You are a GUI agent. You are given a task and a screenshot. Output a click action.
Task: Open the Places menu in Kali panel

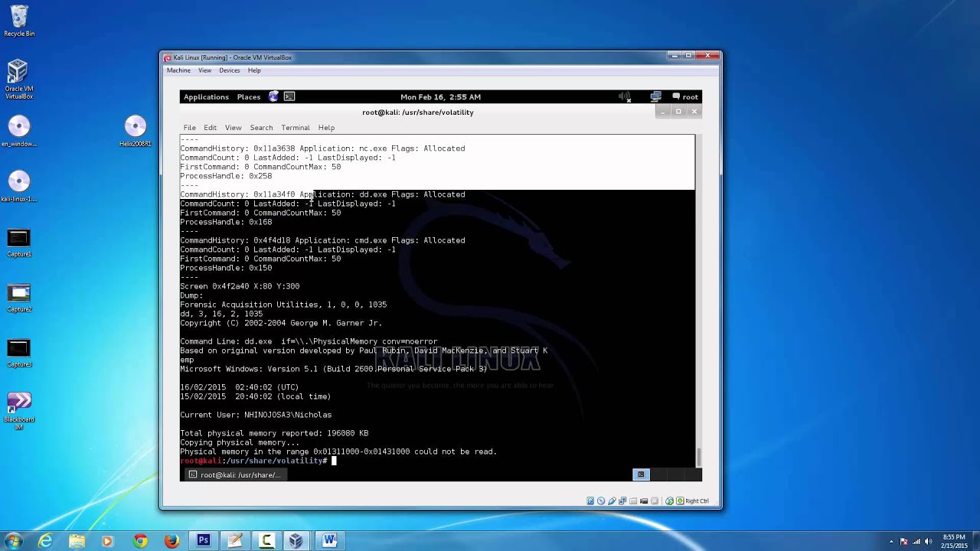[249, 97]
